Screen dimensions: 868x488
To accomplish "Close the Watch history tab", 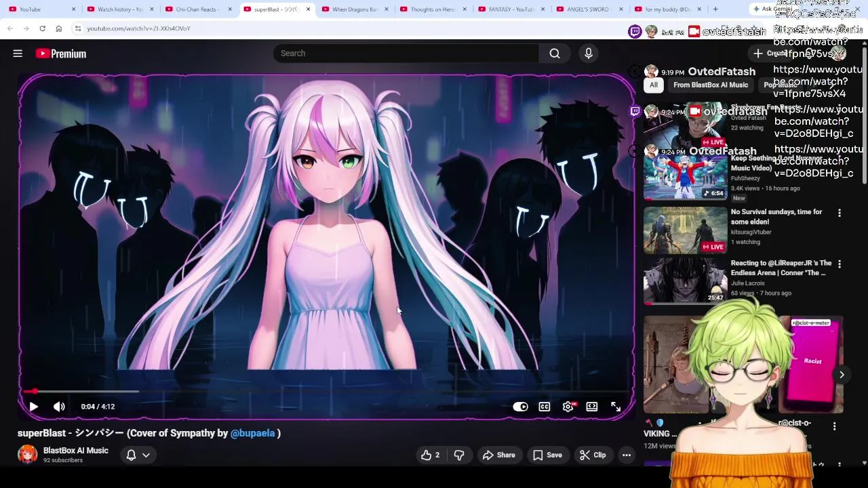I will point(152,9).
